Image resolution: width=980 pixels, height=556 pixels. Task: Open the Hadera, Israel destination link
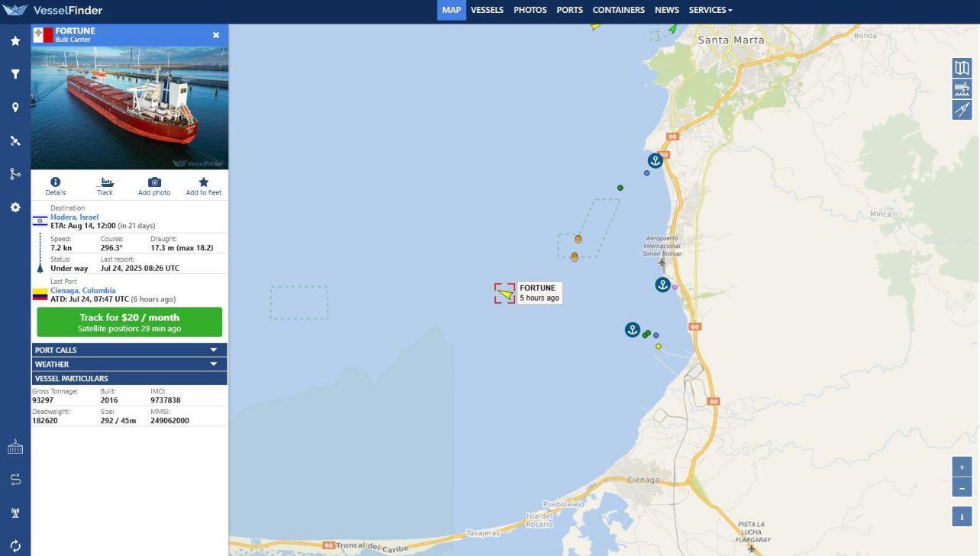(x=74, y=217)
